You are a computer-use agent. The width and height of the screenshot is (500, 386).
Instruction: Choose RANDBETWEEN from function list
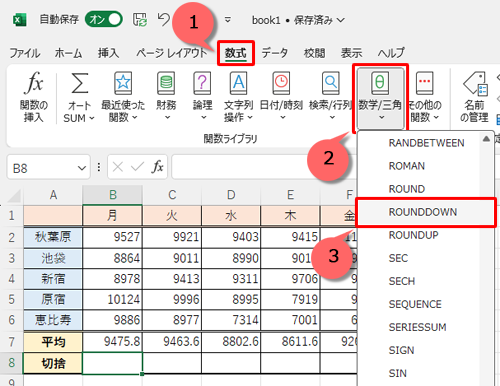pyautogui.click(x=426, y=143)
